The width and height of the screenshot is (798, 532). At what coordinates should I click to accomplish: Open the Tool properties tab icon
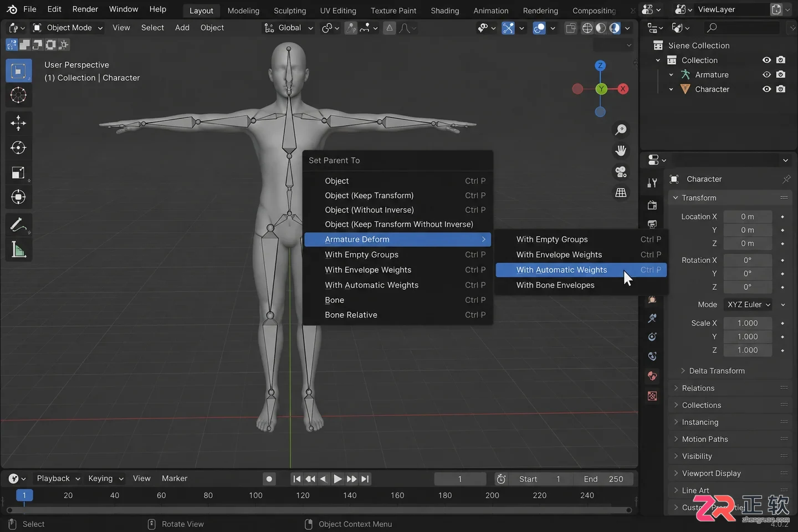point(652,183)
